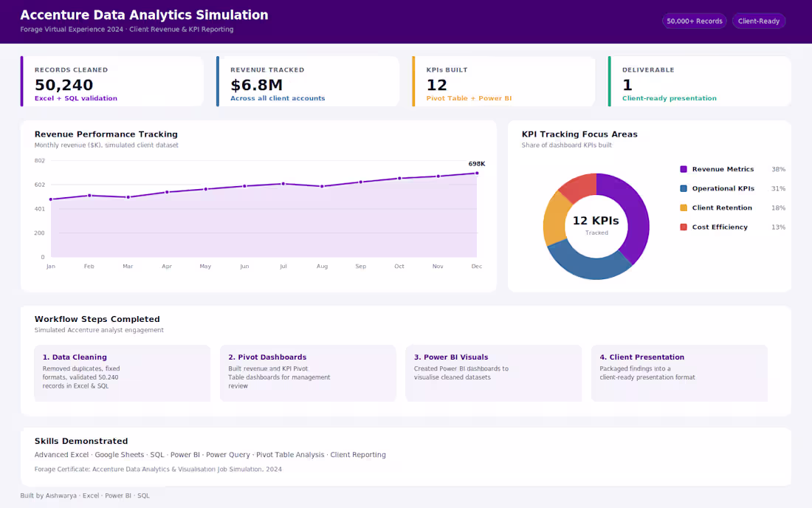Click the Operational KPIs legend label
812x508 pixels.
[723, 188]
